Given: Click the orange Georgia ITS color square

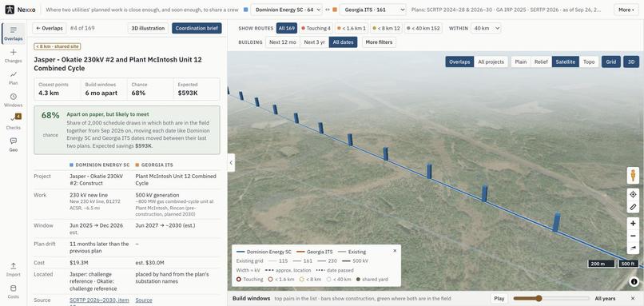Looking at the screenshot, I should coord(335,10).
